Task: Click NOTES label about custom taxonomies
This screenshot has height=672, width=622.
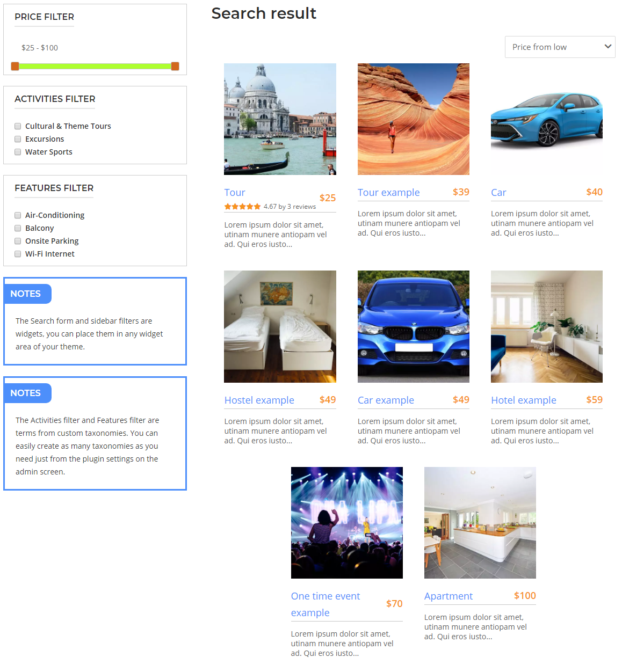Action: (27, 393)
